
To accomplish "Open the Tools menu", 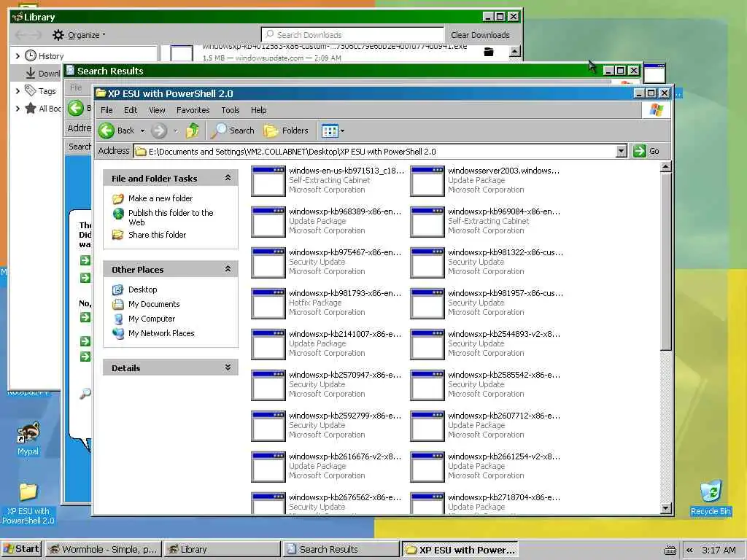I will 230,110.
